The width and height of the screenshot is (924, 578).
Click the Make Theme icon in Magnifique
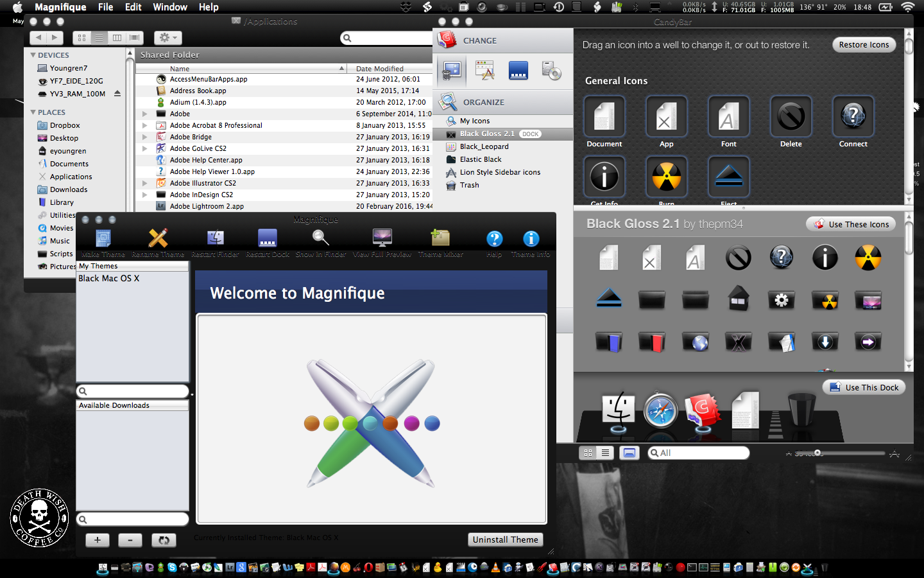[103, 238]
